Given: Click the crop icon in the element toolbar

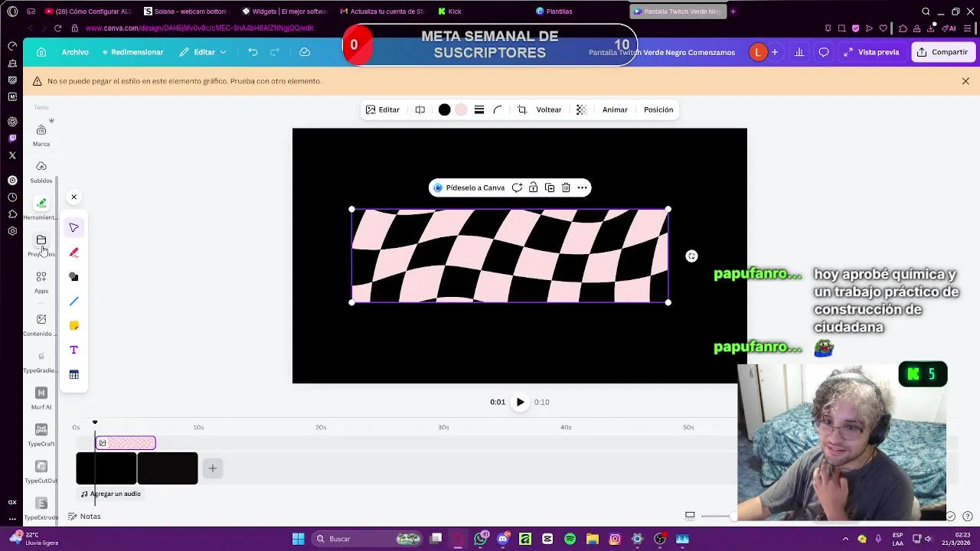Looking at the screenshot, I should pyautogui.click(x=522, y=109).
